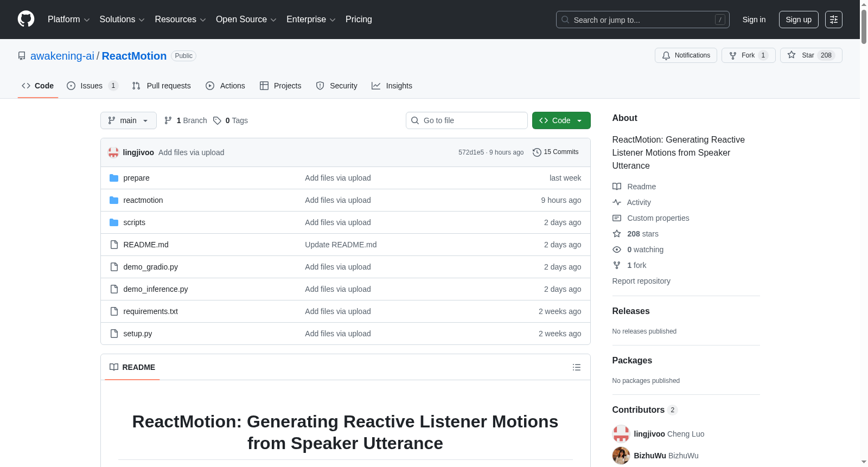Viewport: 868px width, 467px height.
Task: Click the 0 Tags link
Action: pos(231,120)
